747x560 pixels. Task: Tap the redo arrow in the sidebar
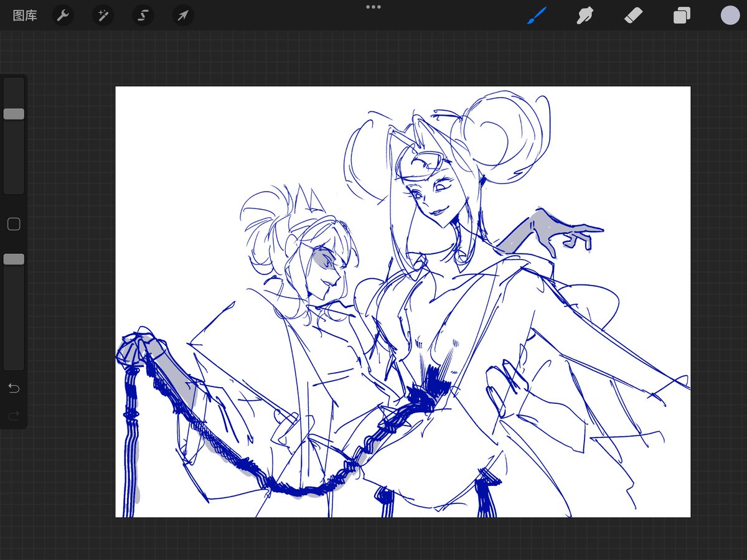[x=14, y=415]
